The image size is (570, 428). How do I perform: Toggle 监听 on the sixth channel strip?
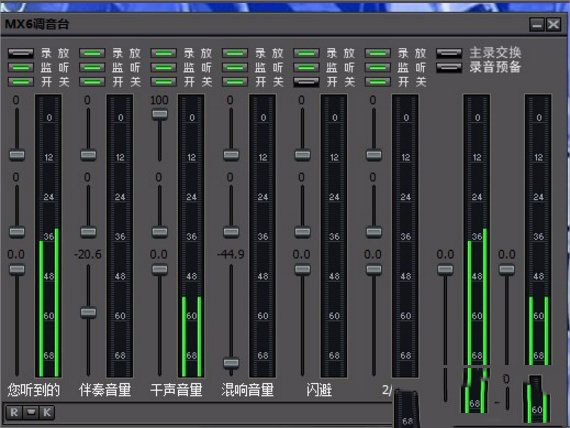click(x=378, y=68)
